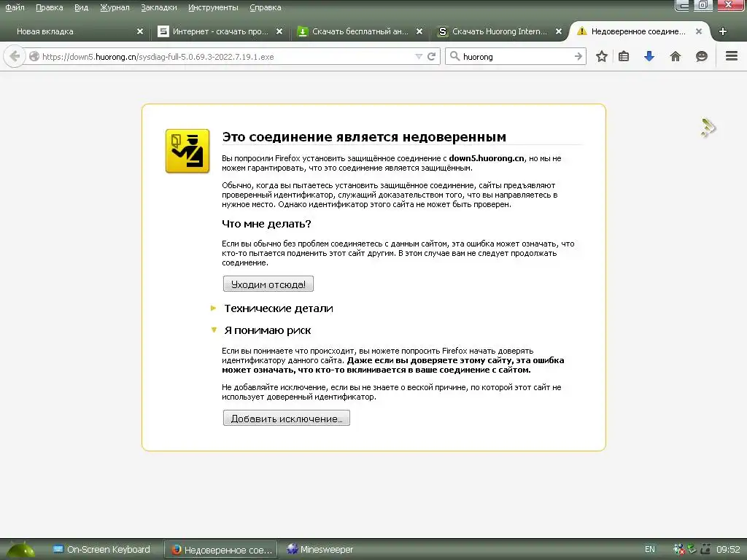747x560 pixels.
Task: Open the Файл menu
Action: pos(15,7)
